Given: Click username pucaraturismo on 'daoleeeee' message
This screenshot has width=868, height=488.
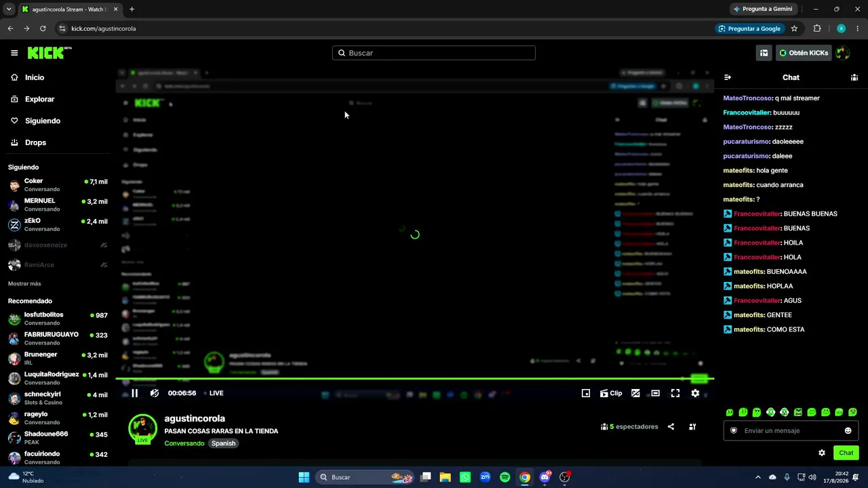Looking at the screenshot, I should click(x=746, y=142).
